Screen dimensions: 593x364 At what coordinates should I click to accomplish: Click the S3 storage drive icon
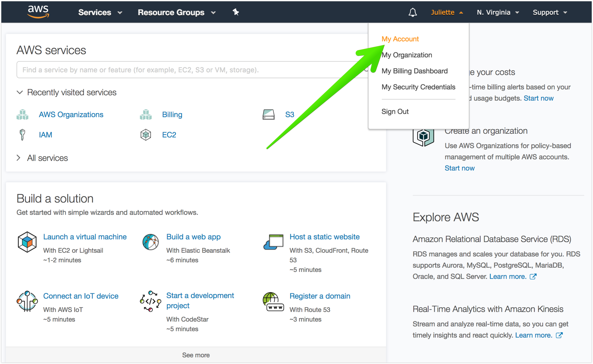point(269,115)
